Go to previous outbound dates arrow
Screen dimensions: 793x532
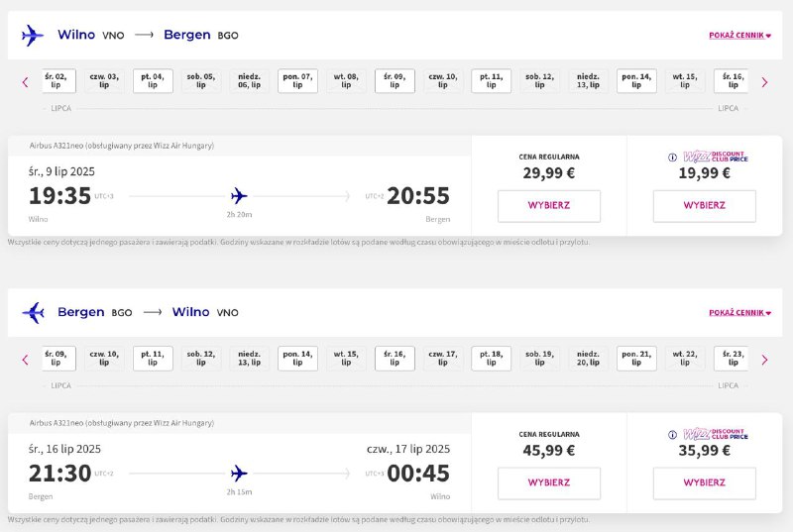[x=26, y=82]
